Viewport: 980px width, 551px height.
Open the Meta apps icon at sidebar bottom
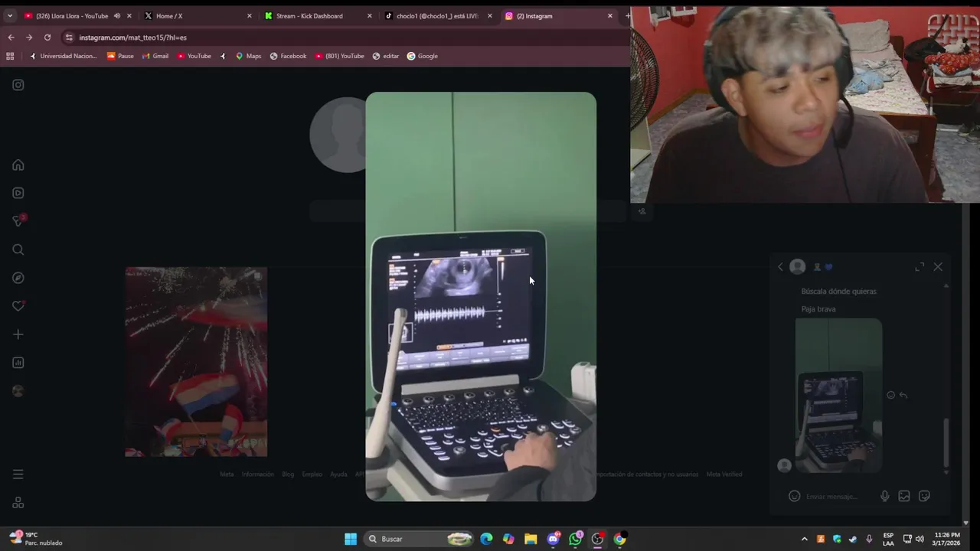click(18, 503)
